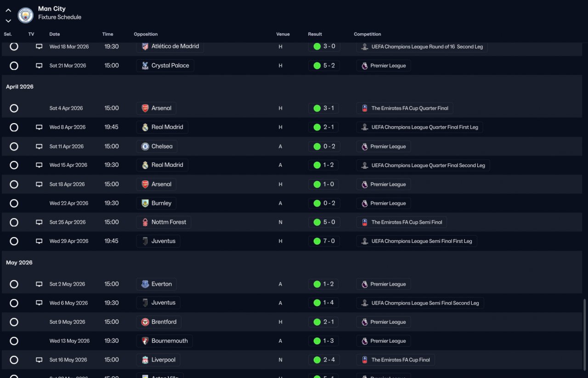Open the 5 - 2 Crystal Palace result
The height and width of the screenshot is (378, 588).
coord(324,66)
